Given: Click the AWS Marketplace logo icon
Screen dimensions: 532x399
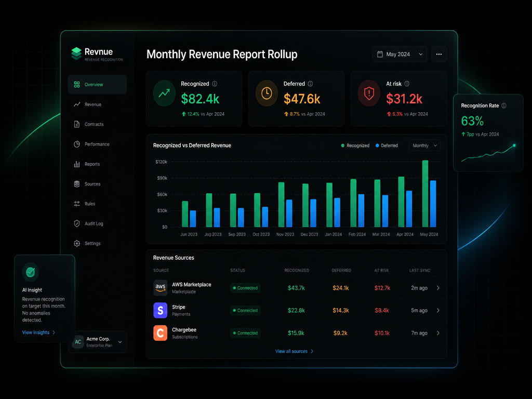Looking at the screenshot, I should point(161,288).
